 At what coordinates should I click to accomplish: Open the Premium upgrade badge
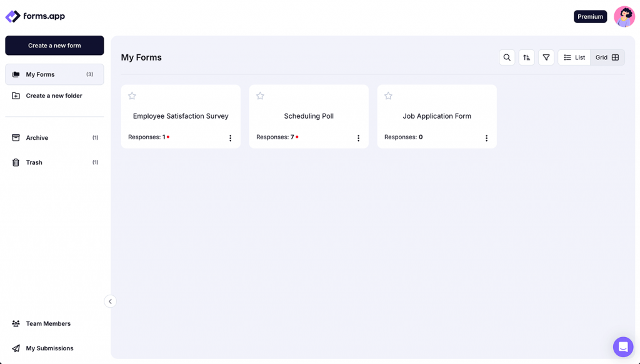pyautogui.click(x=590, y=16)
